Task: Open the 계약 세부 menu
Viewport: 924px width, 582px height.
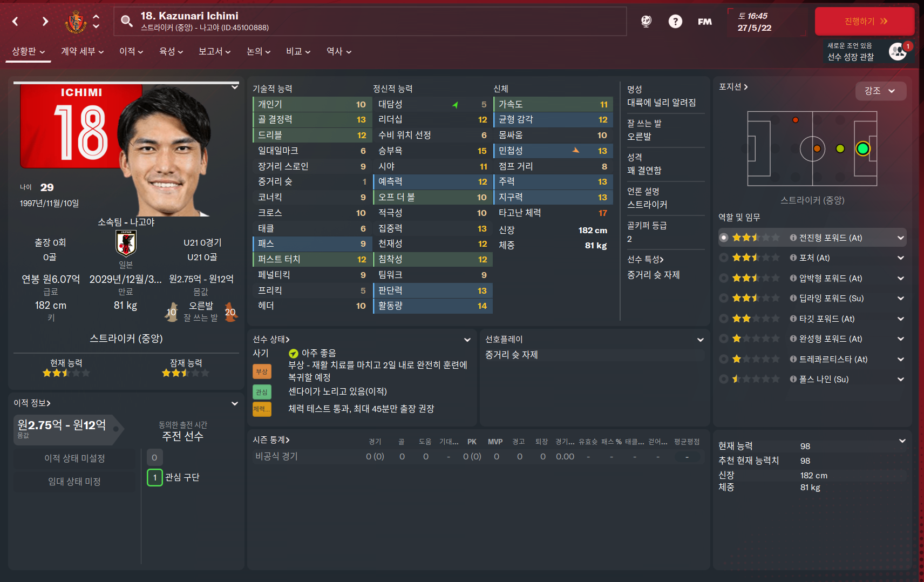Action: tap(82, 51)
